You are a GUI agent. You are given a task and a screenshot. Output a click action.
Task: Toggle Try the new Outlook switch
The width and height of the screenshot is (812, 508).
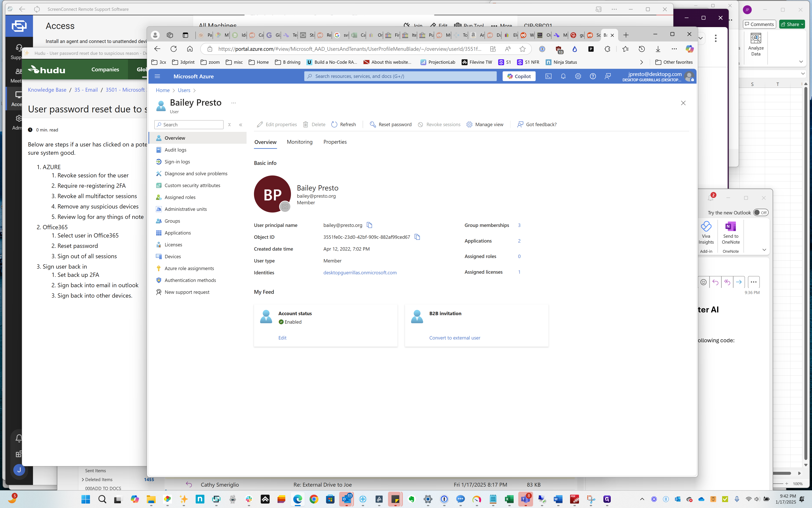(761, 213)
